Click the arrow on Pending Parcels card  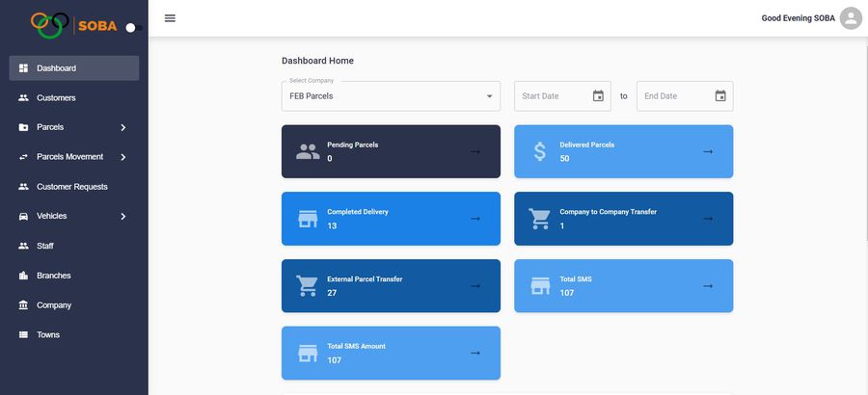(x=475, y=151)
